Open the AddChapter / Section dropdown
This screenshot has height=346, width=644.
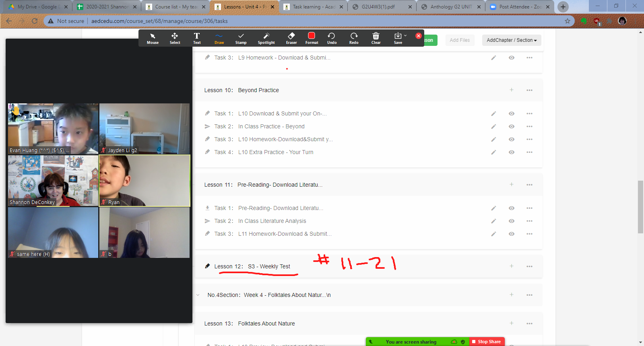tap(512, 40)
